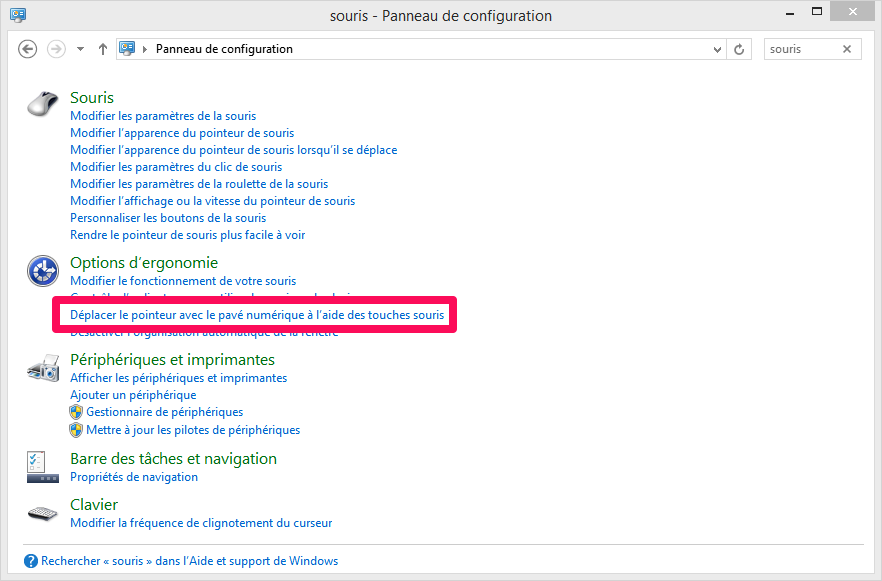The width and height of the screenshot is (882, 581).
Task: Refresh the Control Panel view
Action: click(x=740, y=49)
